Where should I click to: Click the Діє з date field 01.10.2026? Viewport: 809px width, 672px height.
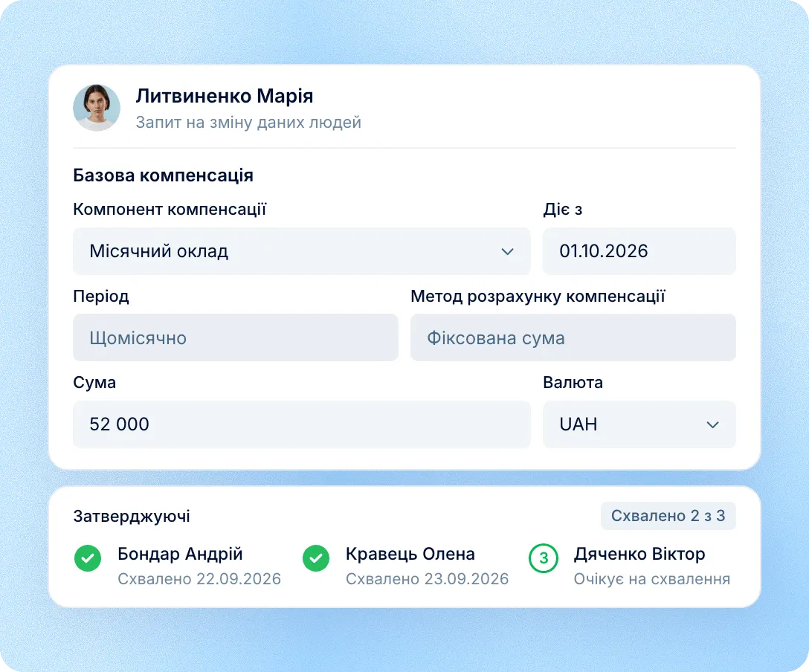639,251
